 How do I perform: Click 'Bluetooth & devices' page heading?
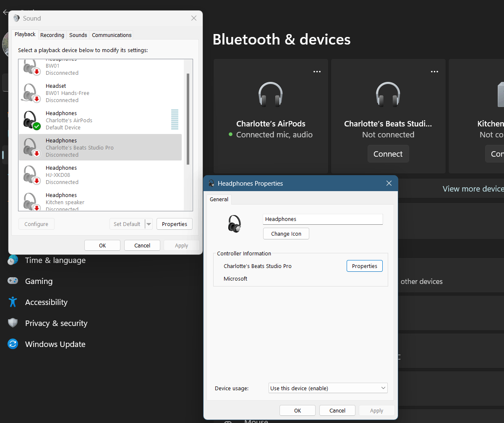282,39
